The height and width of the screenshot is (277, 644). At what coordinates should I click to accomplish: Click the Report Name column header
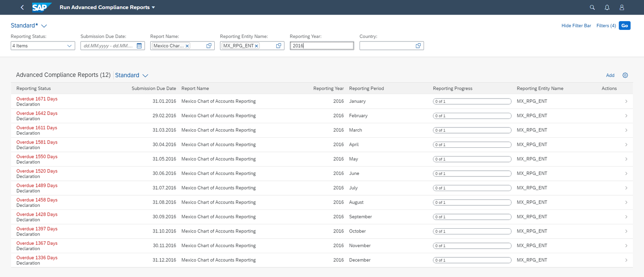click(x=195, y=88)
